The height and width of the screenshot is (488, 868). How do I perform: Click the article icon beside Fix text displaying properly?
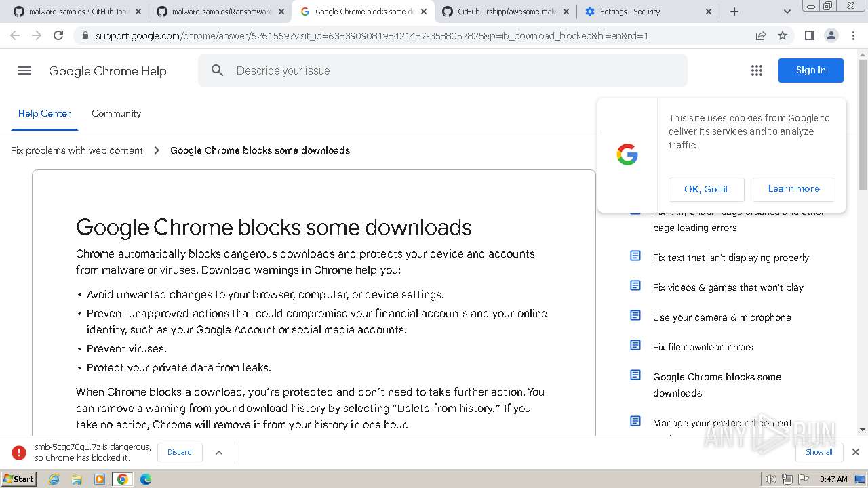[635, 256]
